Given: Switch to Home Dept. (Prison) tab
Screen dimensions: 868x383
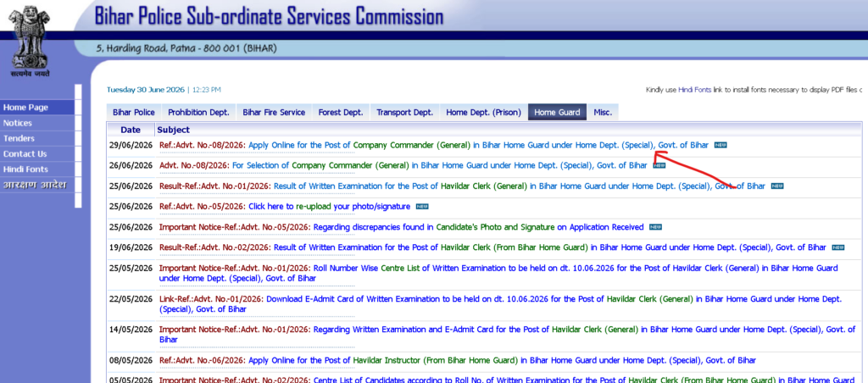Looking at the screenshot, I should [483, 113].
